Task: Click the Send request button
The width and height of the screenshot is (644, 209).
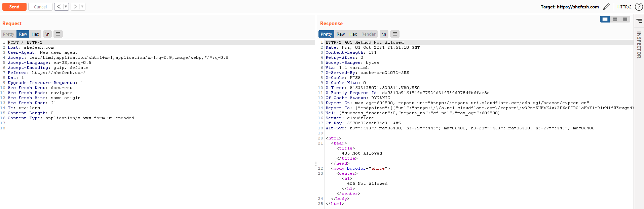Action: coord(14,7)
